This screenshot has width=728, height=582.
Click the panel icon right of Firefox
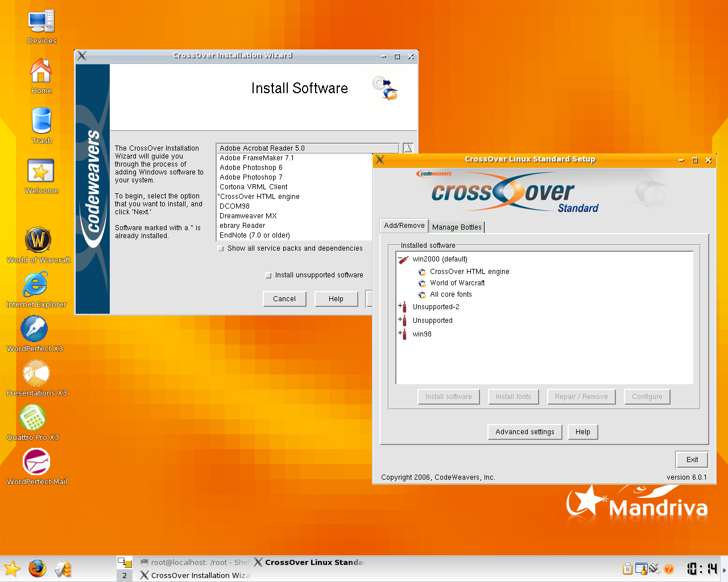63,568
